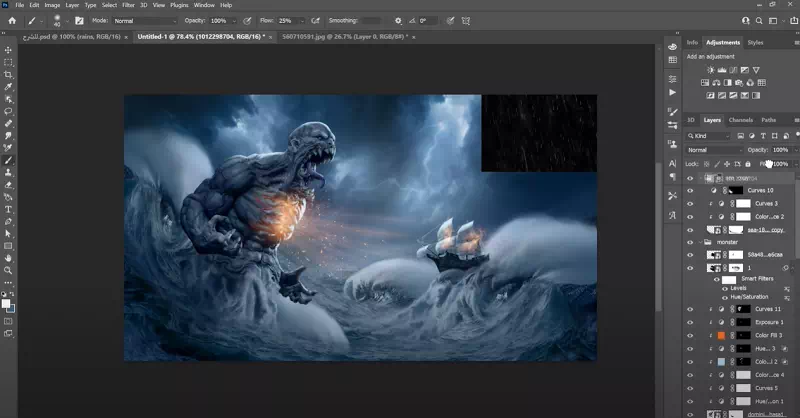Open the Flow dropdown arrow
The width and height of the screenshot is (800, 418).
[302, 21]
